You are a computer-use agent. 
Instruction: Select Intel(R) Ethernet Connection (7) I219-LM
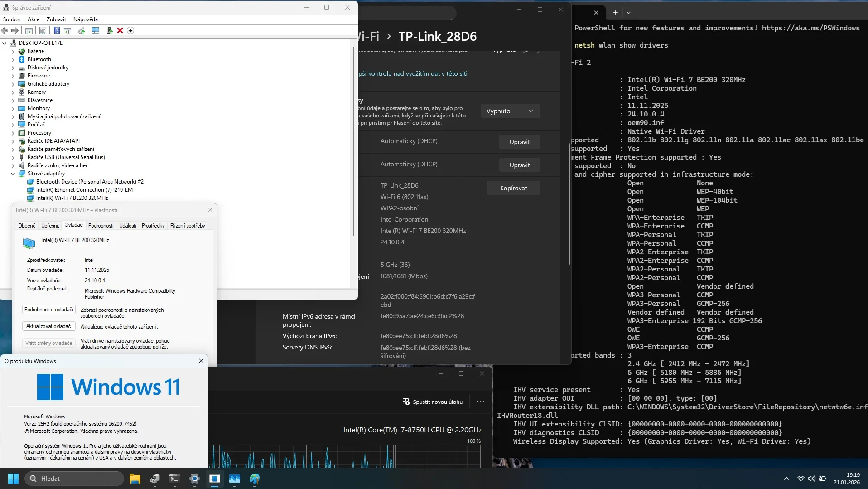84,190
